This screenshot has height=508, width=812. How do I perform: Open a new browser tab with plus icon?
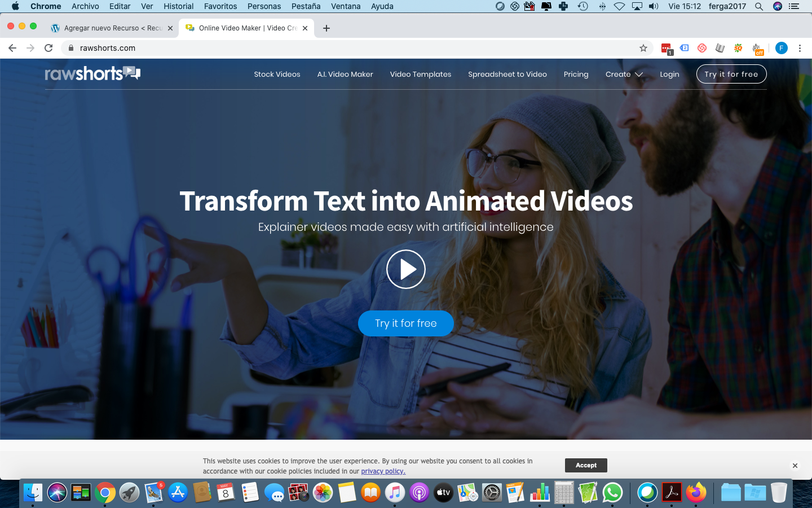click(326, 28)
